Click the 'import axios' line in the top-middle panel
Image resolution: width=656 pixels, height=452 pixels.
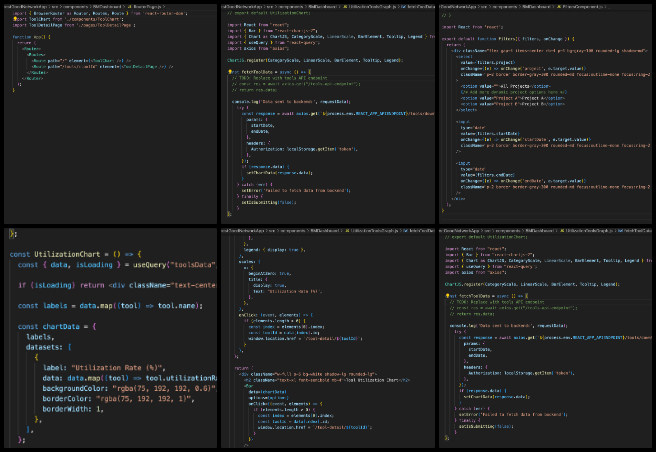point(258,49)
